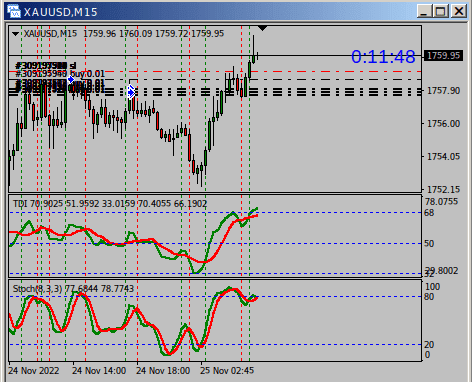Click the time axis label 24 Nov 2022
The width and height of the screenshot is (472, 382).
point(34,371)
